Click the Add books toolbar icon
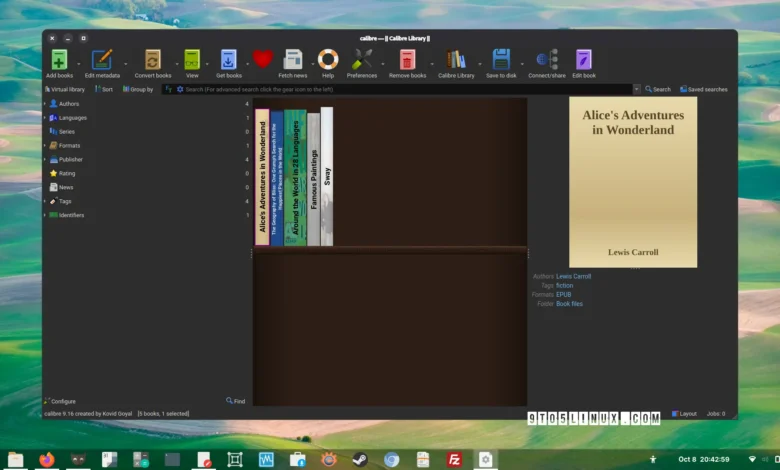This screenshot has width=780, height=470. coord(59,60)
